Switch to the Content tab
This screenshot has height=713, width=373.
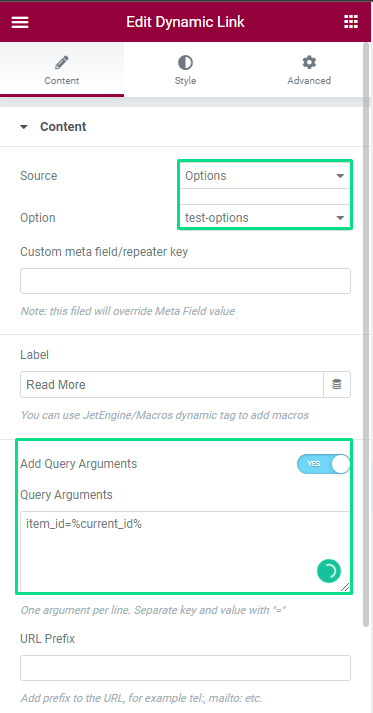(x=62, y=70)
